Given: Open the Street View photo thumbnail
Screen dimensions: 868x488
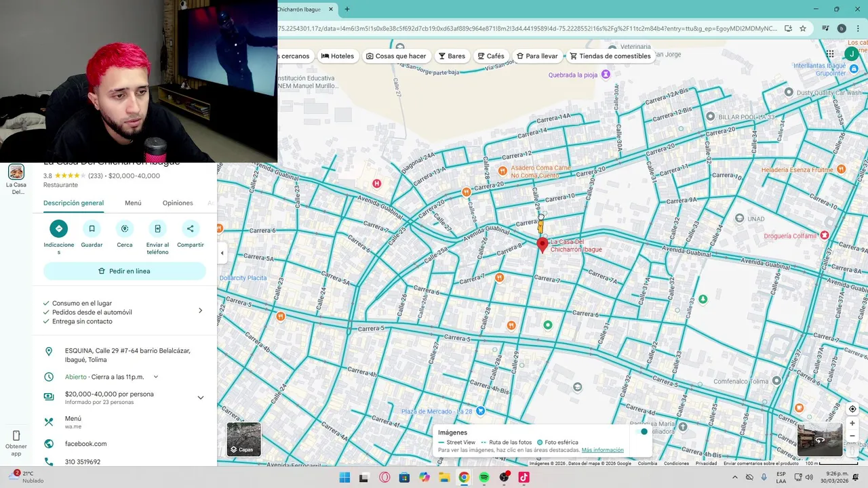Looking at the screenshot, I should coord(820,439).
